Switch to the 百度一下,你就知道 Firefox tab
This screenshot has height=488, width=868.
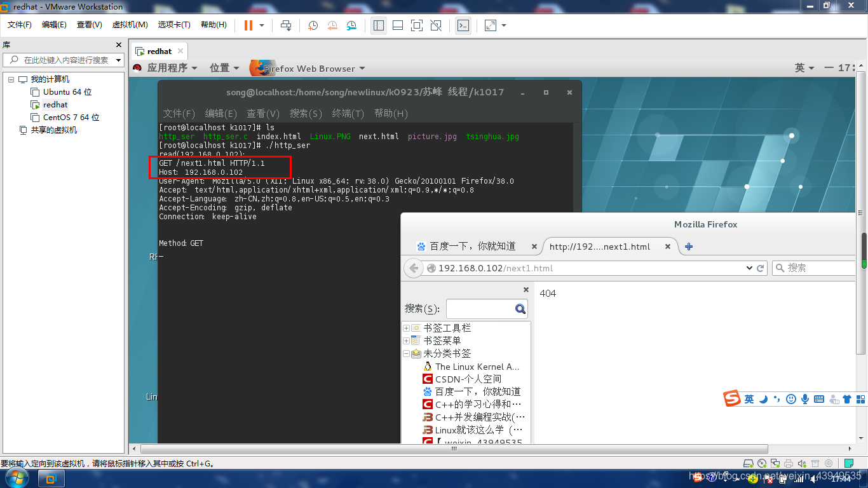[472, 246]
